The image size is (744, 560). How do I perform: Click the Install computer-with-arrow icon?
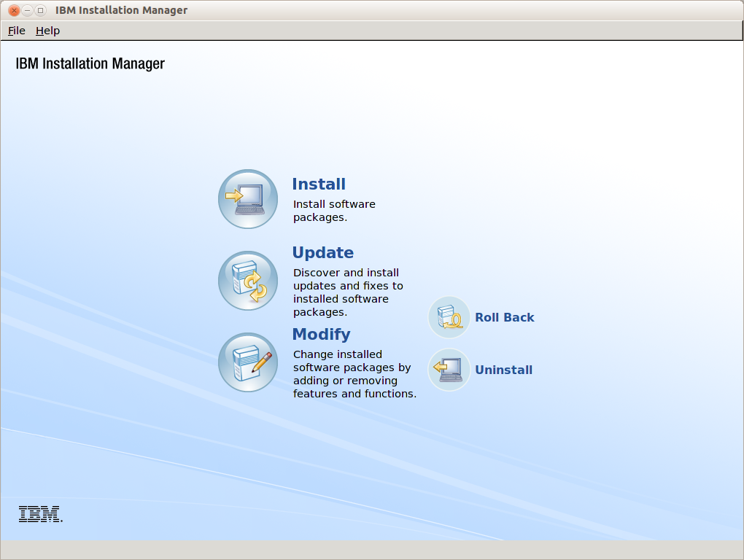[248, 199]
